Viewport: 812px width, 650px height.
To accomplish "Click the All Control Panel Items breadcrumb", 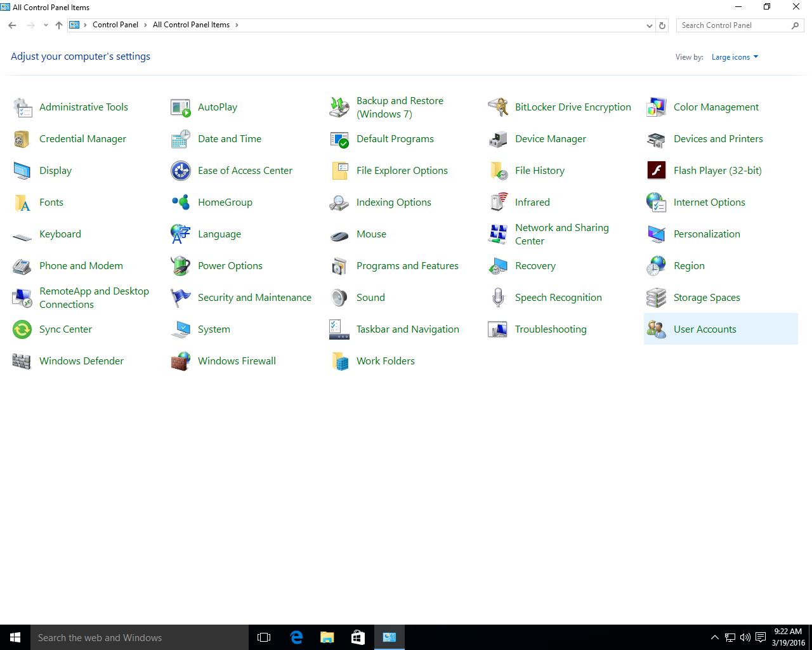I will click(191, 25).
